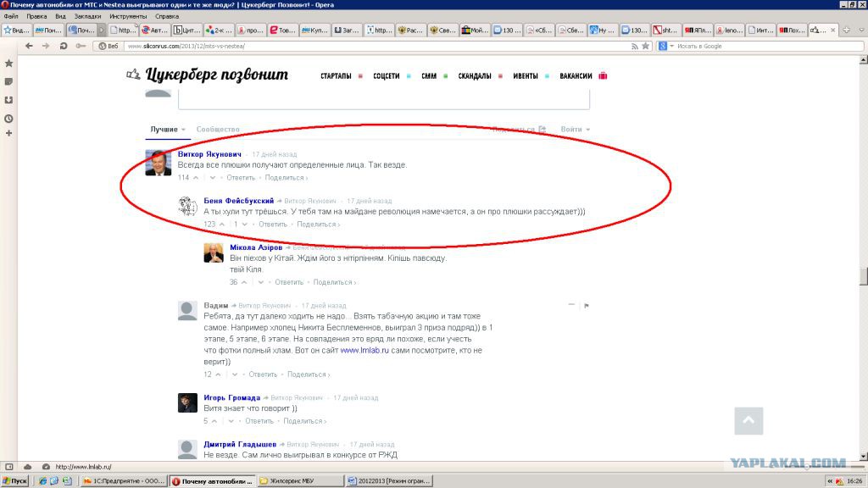Image resolution: width=868 pixels, height=488 pixels.
Task: Open downloads panel in Opera sidebar
Action: [x=8, y=100]
